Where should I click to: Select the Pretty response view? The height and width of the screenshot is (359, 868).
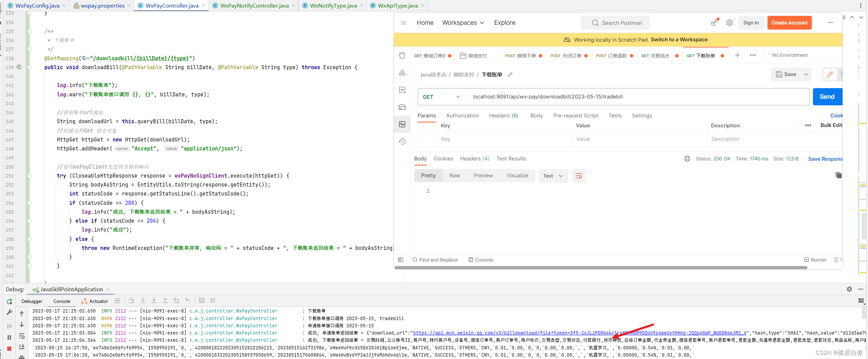point(428,176)
